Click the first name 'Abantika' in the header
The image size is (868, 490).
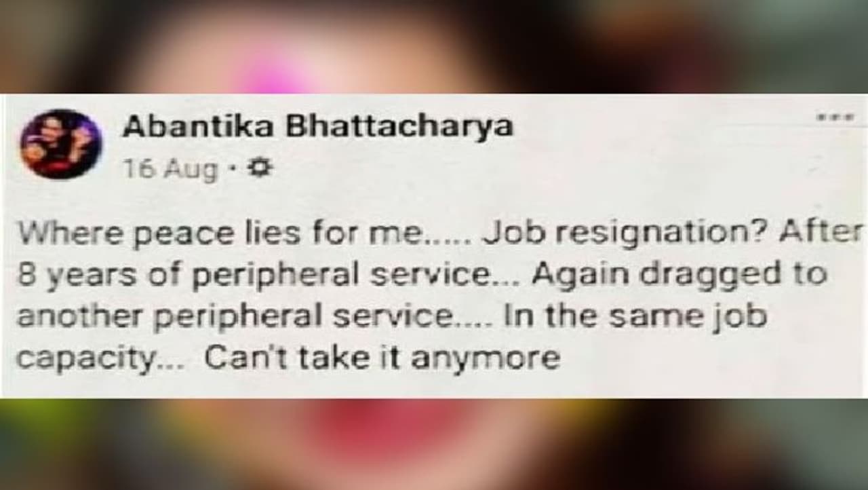[199, 126]
